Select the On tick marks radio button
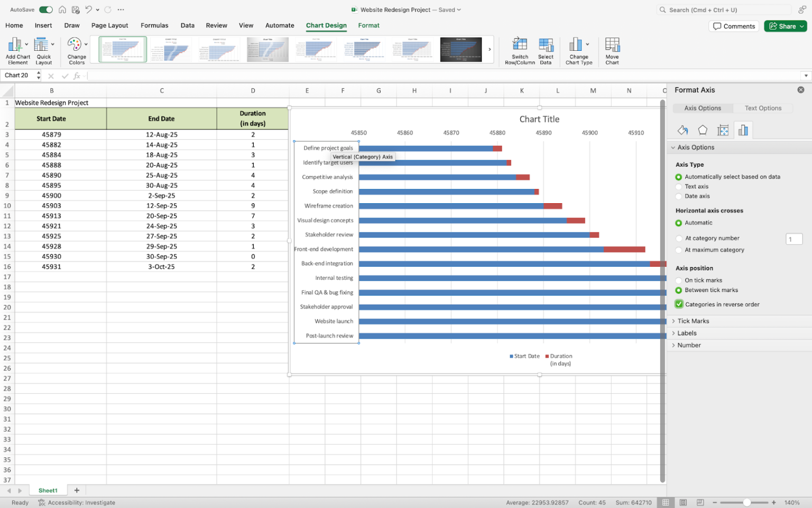The height and width of the screenshot is (508, 812). pos(679,280)
